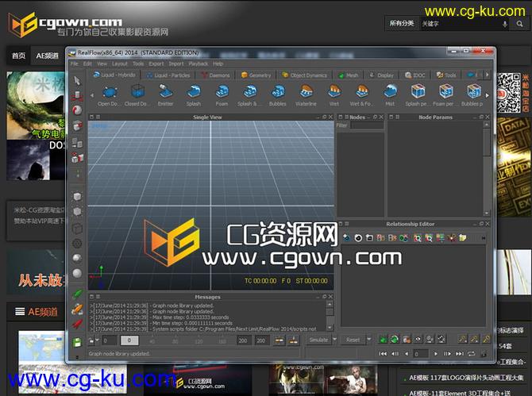Switch to the Mesh tab
532x396 pixels.
349,75
